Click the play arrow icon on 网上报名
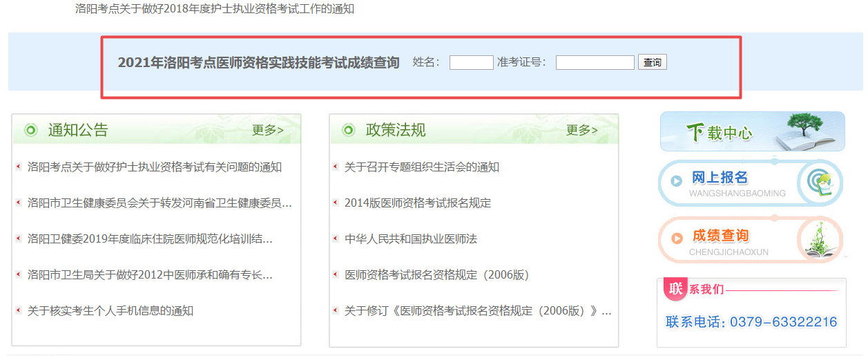The width and height of the screenshot is (868, 356). pos(677,180)
